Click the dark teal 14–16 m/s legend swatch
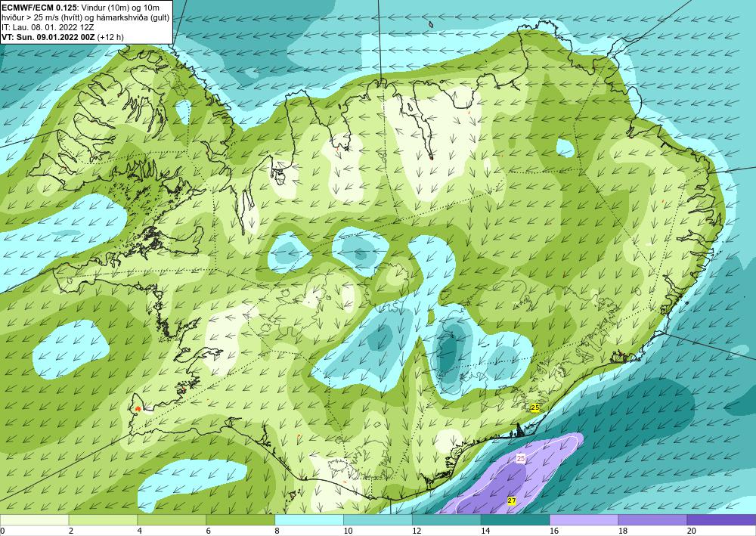Viewport: 756px width, 536px height. (x=515, y=520)
